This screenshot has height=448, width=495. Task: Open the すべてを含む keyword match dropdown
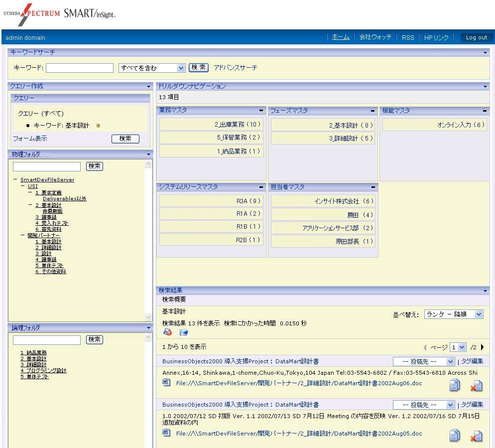pos(152,68)
